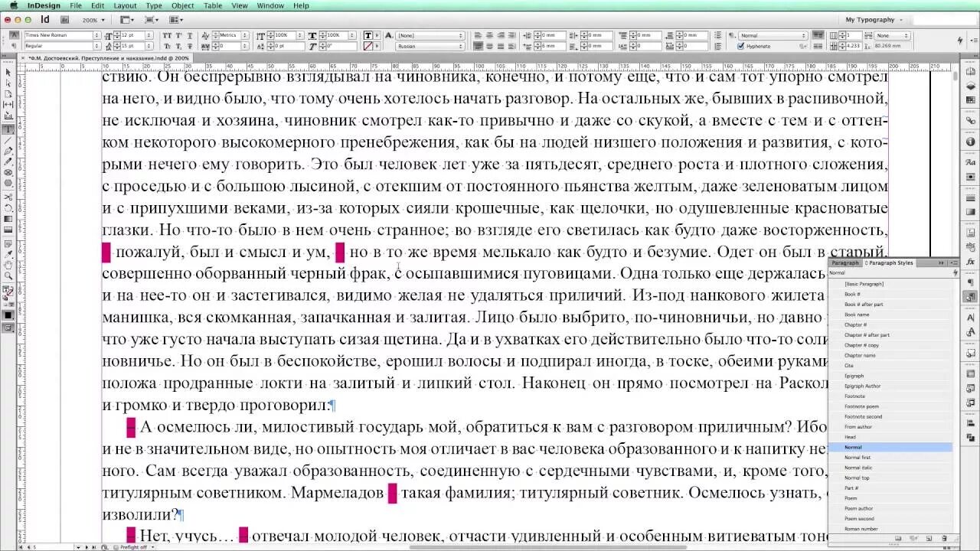Toggle Align left paragraph button
This screenshot has width=980, height=551.
(478, 35)
